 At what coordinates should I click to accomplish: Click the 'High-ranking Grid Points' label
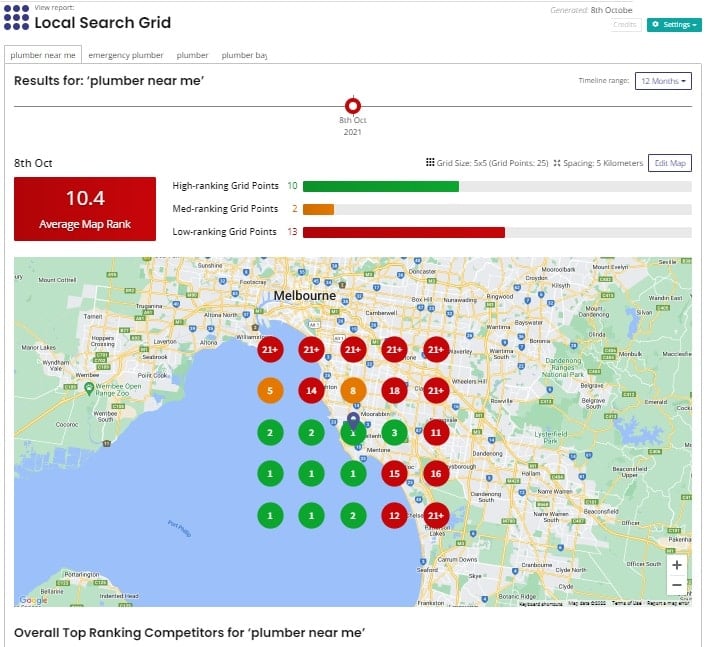225,186
